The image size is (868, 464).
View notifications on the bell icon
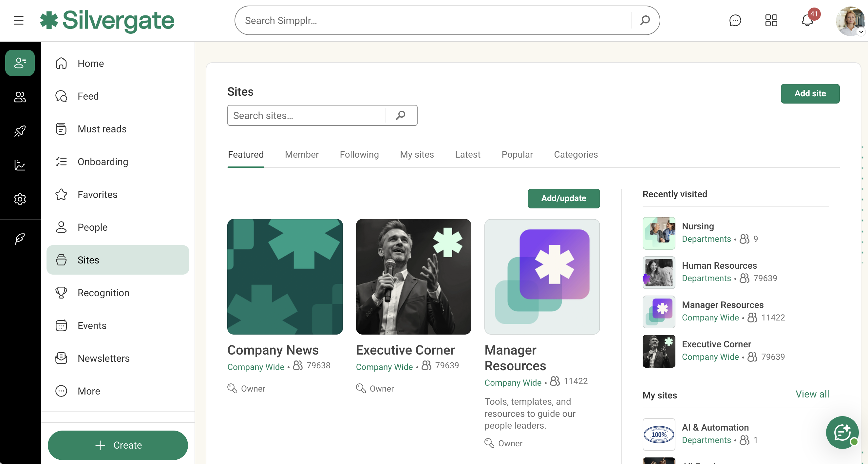coord(808,21)
